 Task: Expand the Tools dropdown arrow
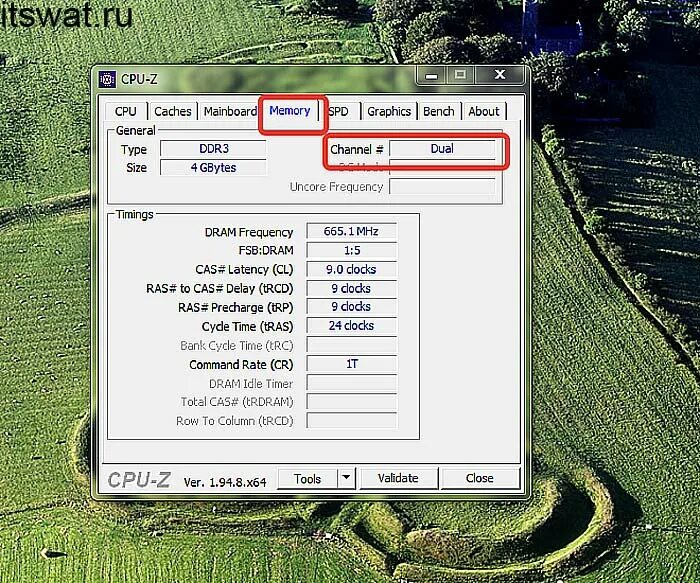pyautogui.click(x=346, y=479)
